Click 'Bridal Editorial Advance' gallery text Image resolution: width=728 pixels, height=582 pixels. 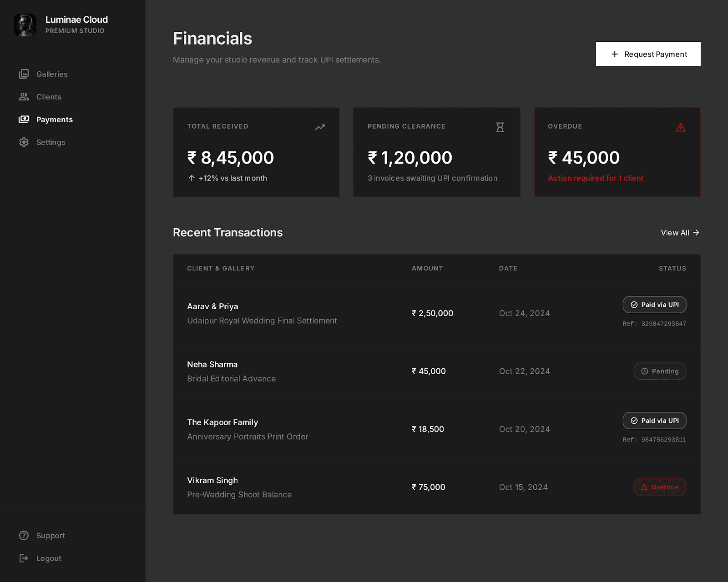point(232,379)
